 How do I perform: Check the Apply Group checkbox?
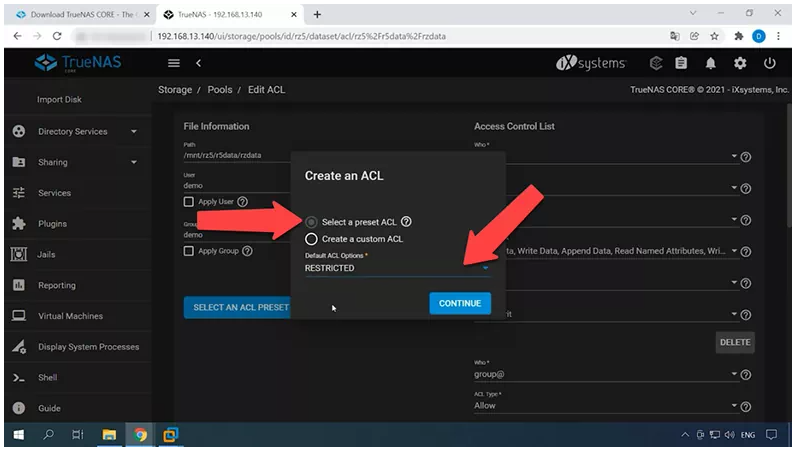189,251
